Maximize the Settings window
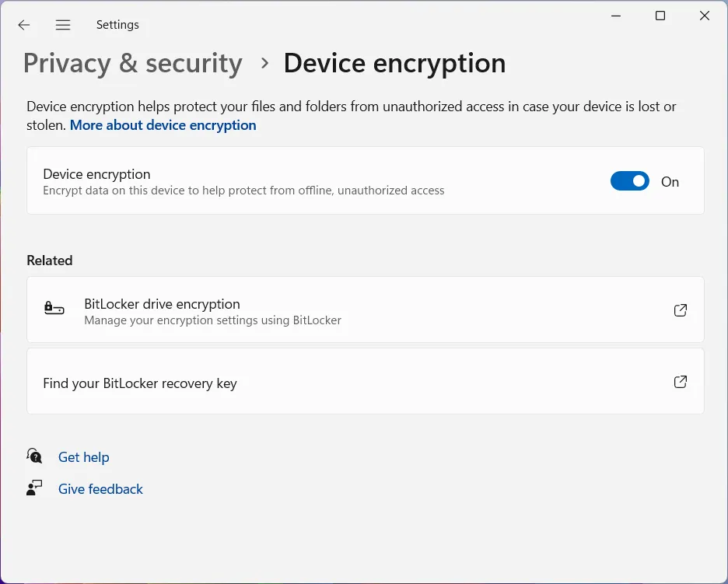The height and width of the screenshot is (584, 728). [x=660, y=16]
